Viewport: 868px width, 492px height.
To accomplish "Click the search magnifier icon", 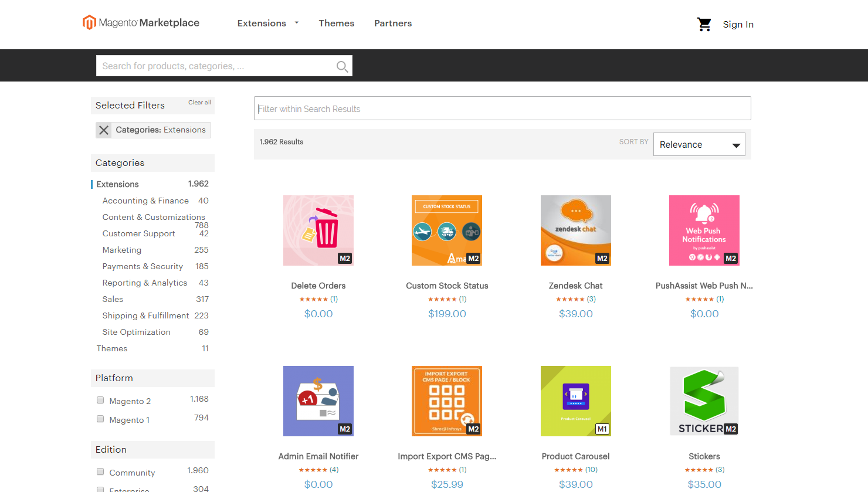I will 342,66.
